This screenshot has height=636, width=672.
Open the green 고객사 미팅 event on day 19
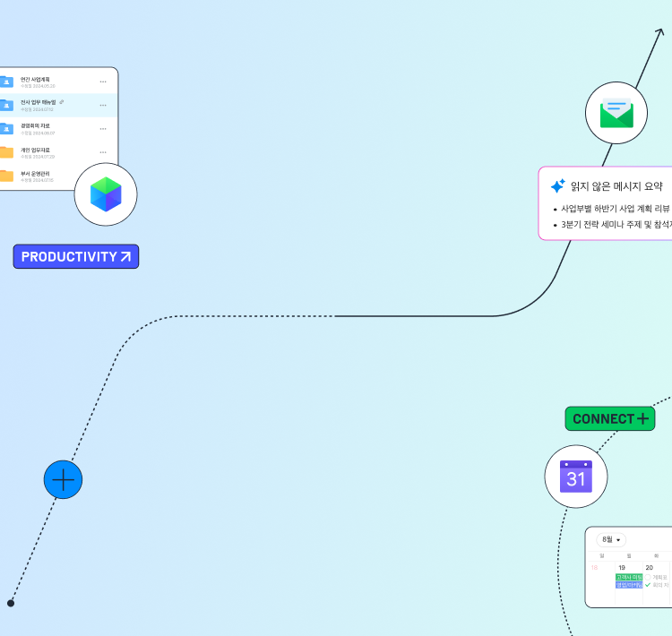(629, 577)
